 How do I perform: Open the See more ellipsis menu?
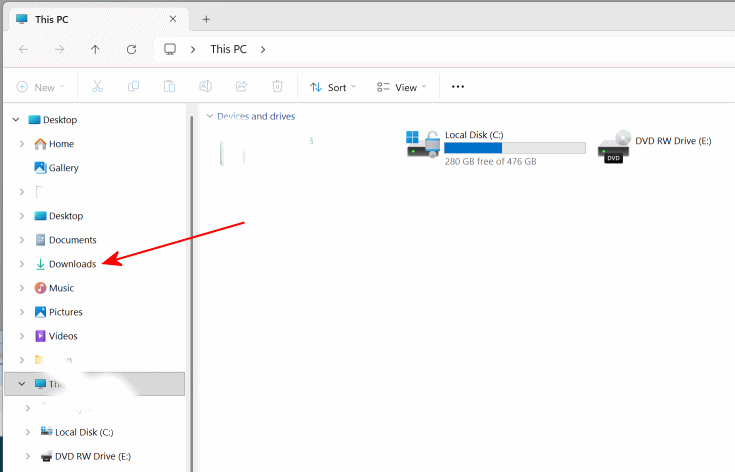pyautogui.click(x=458, y=87)
